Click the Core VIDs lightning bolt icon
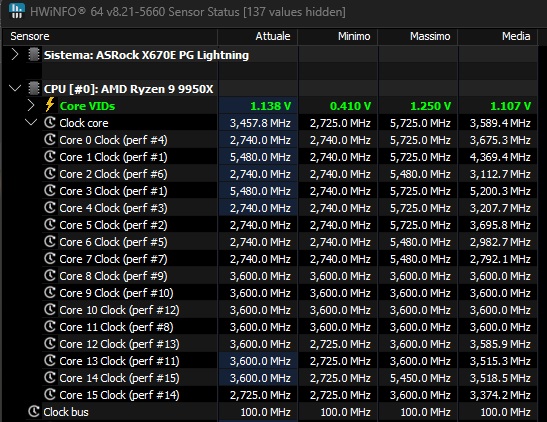This screenshot has height=422, width=547. pos(50,105)
